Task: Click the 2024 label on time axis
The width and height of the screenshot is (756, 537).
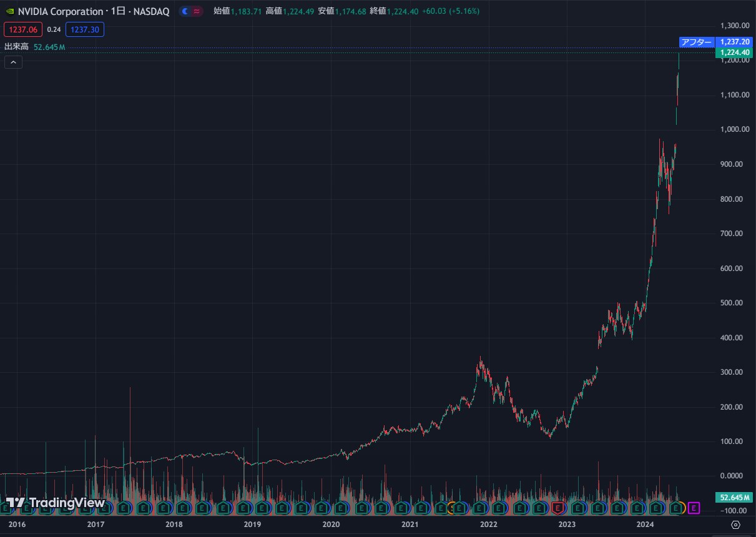Action: point(646,525)
